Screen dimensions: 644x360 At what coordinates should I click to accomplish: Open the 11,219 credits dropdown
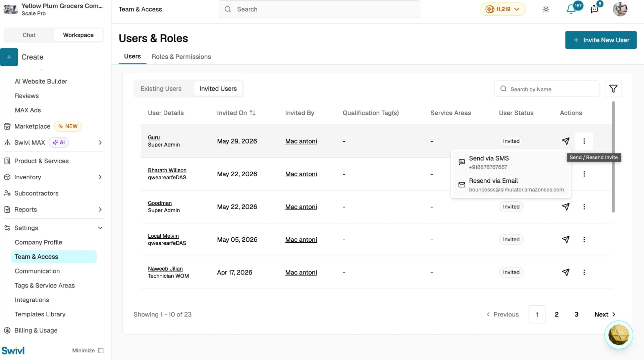pyautogui.click(x=503, y=9)
